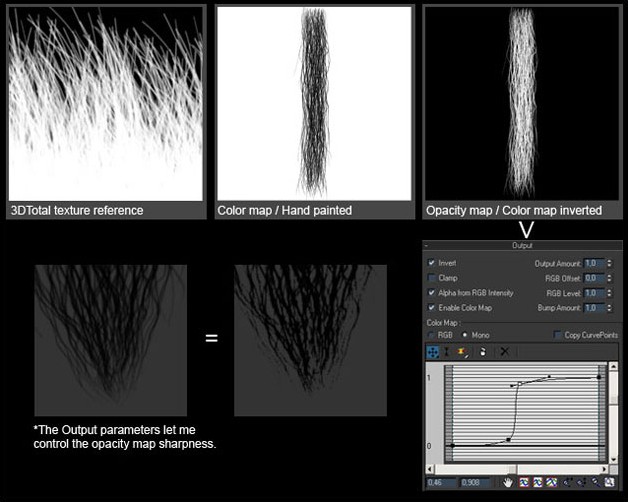Toggle Alpha from RGB Intensity checkbox
628x502 pixels.
coord(431,292)
